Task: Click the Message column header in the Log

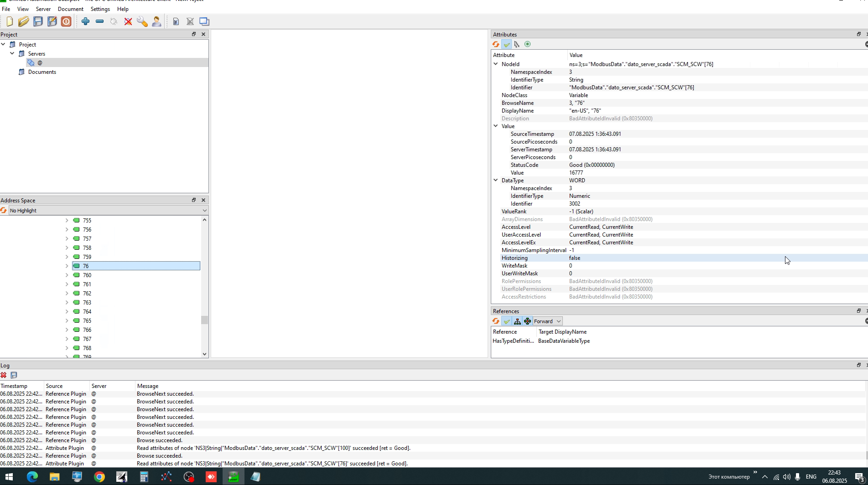Action: point(148,386)
